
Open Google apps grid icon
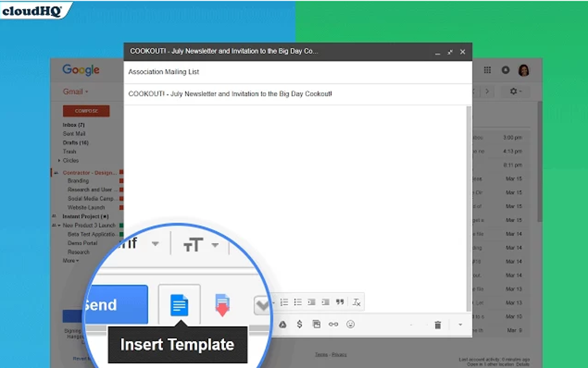(487, 70)
